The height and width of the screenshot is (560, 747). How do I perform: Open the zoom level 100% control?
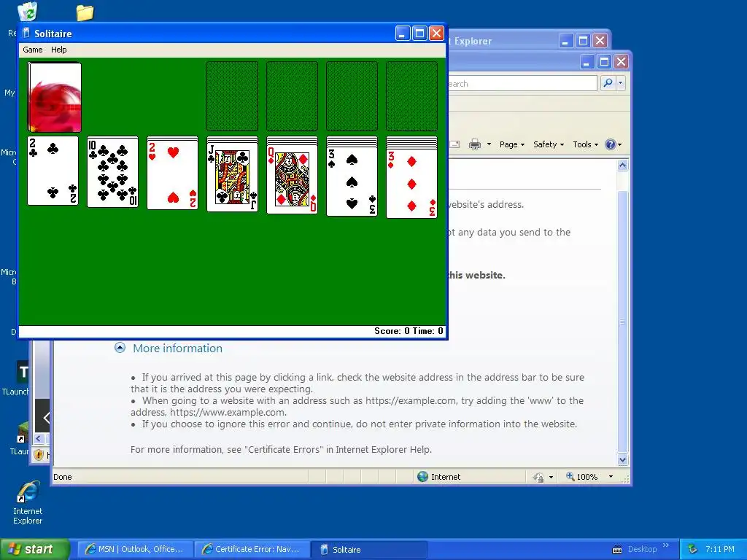(582, 477)
